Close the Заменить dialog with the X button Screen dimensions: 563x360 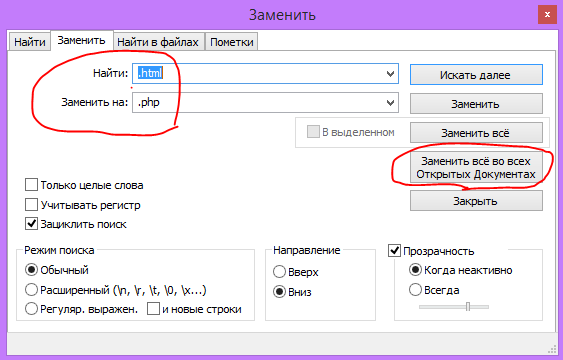click(x=547, y=15)
